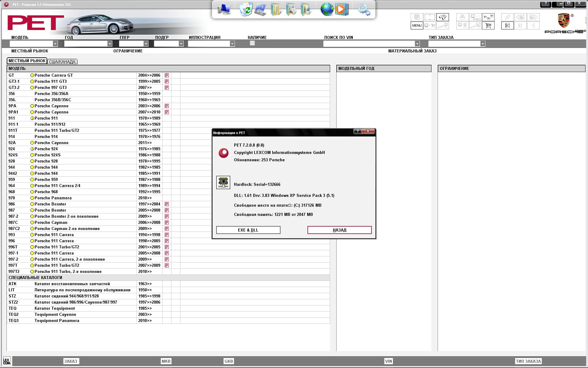This screenshot has width=588, height=368.
Task: Click the Hardlock dongle icon in dialog
Action: pyautogui.click(x=223, y=182)
